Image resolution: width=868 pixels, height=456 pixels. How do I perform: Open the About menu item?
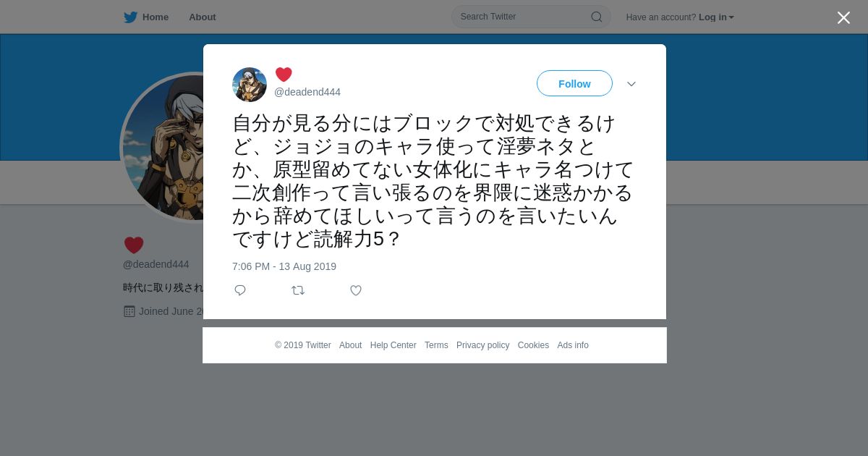tap(203, 17)
